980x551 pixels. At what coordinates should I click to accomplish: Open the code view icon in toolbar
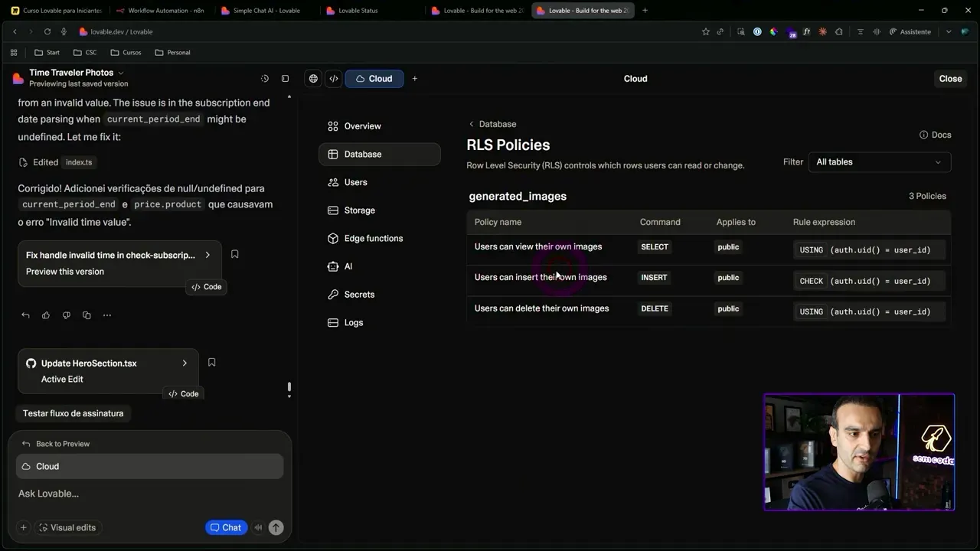[x=334, y=79]
